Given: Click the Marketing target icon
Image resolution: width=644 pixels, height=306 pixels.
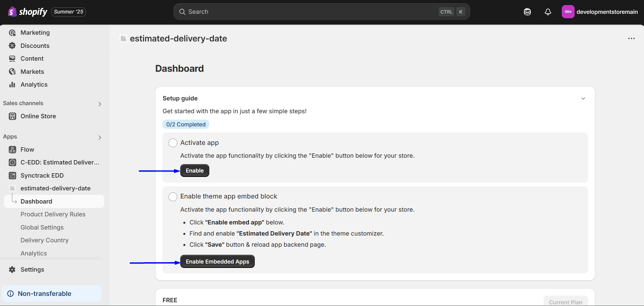Looking at the screenshot, I should pos(12,33).
